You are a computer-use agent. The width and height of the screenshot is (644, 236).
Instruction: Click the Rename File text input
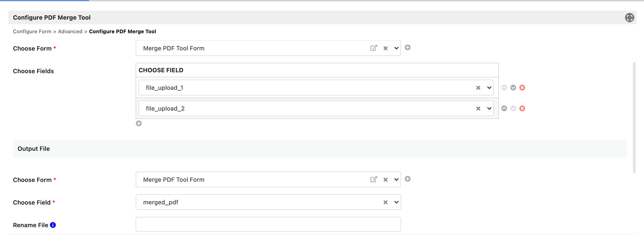point(268,224)
